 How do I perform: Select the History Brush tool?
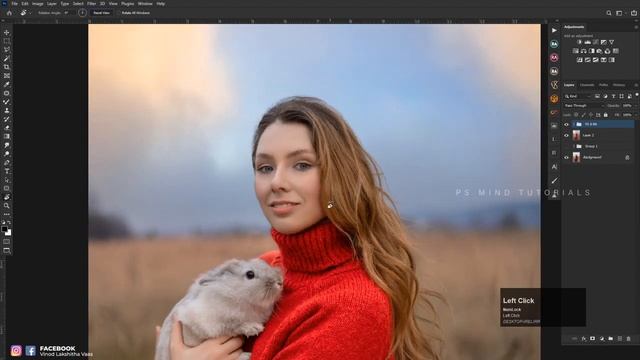7,119
